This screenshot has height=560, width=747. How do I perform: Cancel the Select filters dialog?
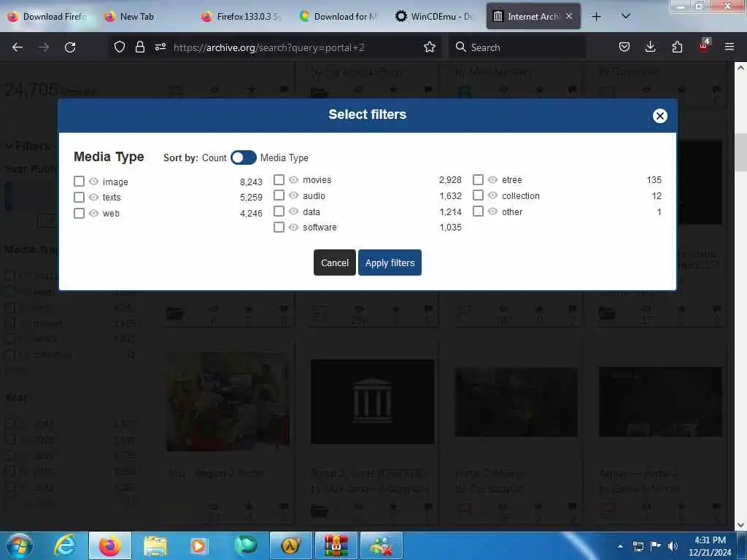click(334, 262)
